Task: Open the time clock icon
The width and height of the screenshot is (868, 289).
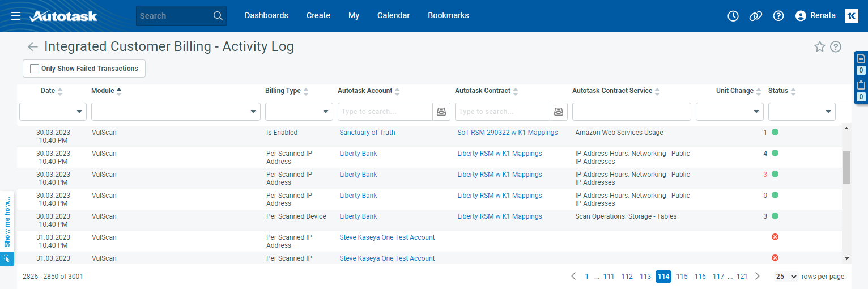Action: [x=733, y=16]
